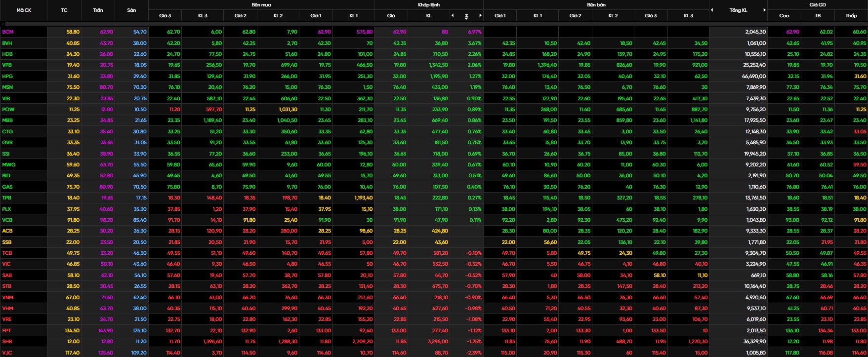
Task: Select the MWG ticker
Action: pos(9,164)
